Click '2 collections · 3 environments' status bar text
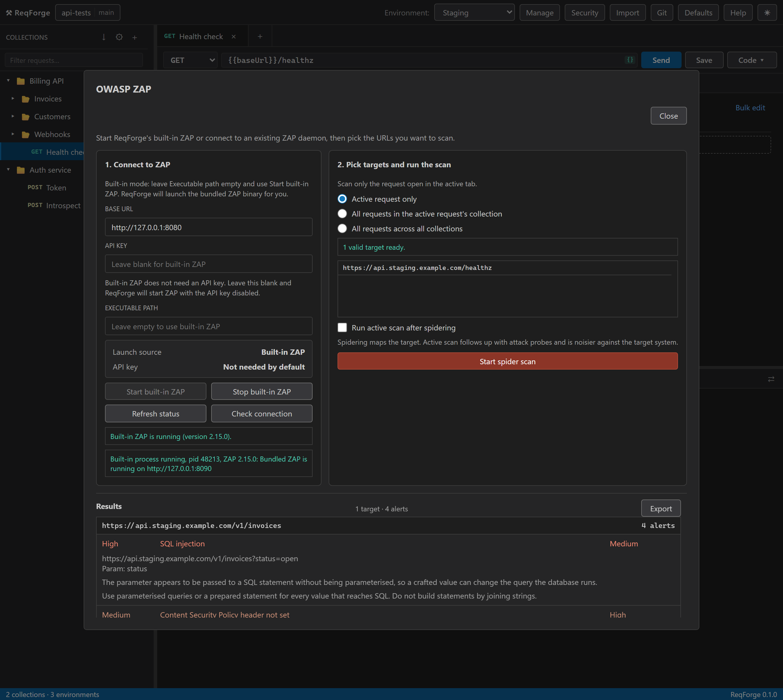Viewport: 783px width, 700px height. [x=52, y=694]
